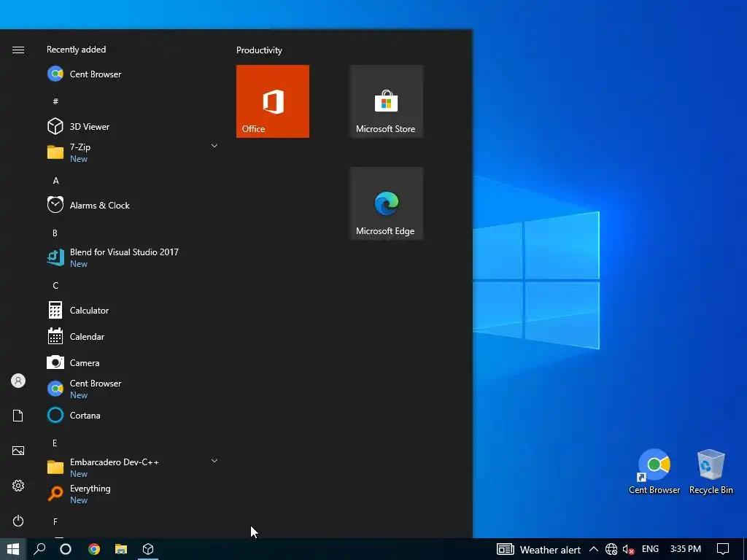The width and height of the screenshot is (747, 560).
Task: Open Google Chrome from the taskbar
Action: click(x=94, y=549)
